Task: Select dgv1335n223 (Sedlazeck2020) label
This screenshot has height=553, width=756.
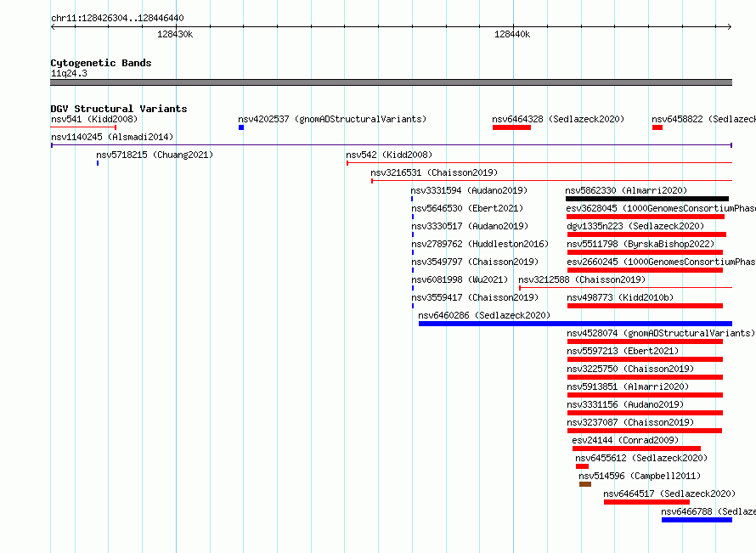Action: pos(635,226)
